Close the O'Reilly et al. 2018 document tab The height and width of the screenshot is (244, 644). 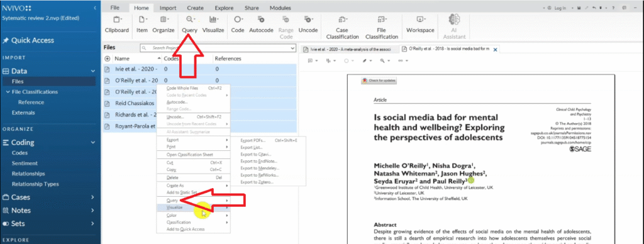click(495, 49)
